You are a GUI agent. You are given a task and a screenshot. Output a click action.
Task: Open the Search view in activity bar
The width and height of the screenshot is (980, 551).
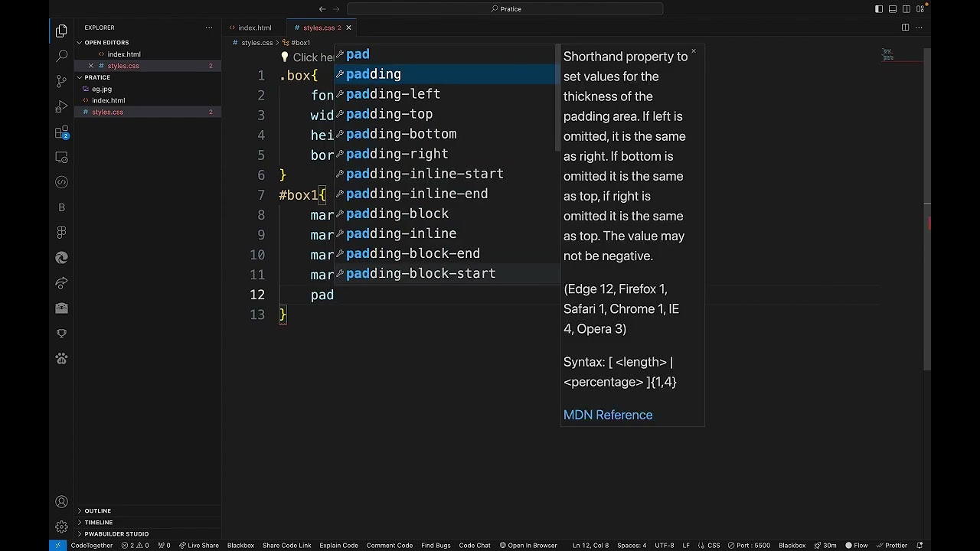[x=62, y=56]
